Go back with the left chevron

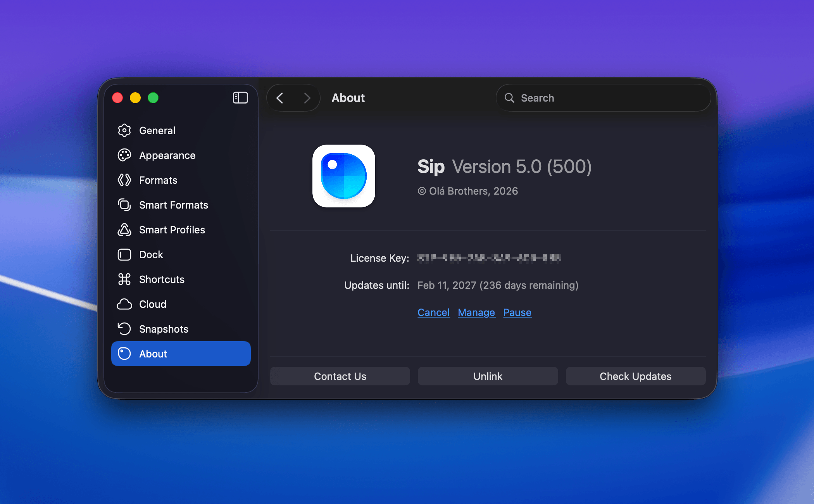[280, 98]
